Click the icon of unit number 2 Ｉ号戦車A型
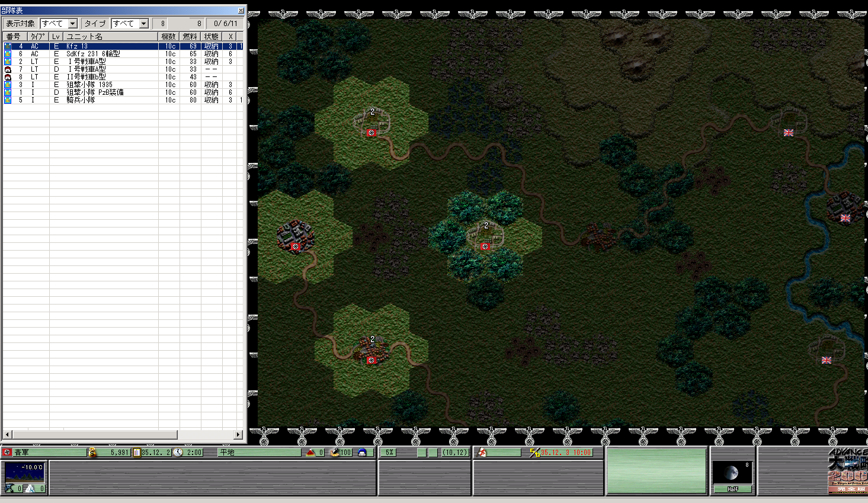Viewport: 868px width, 503px height. [x=8, y=62]
